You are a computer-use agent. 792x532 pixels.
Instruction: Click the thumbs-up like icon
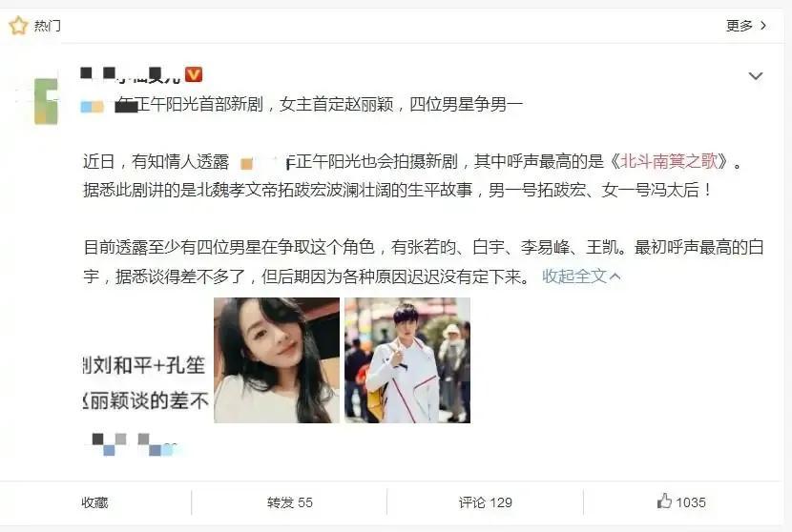[x=664, y=501]
